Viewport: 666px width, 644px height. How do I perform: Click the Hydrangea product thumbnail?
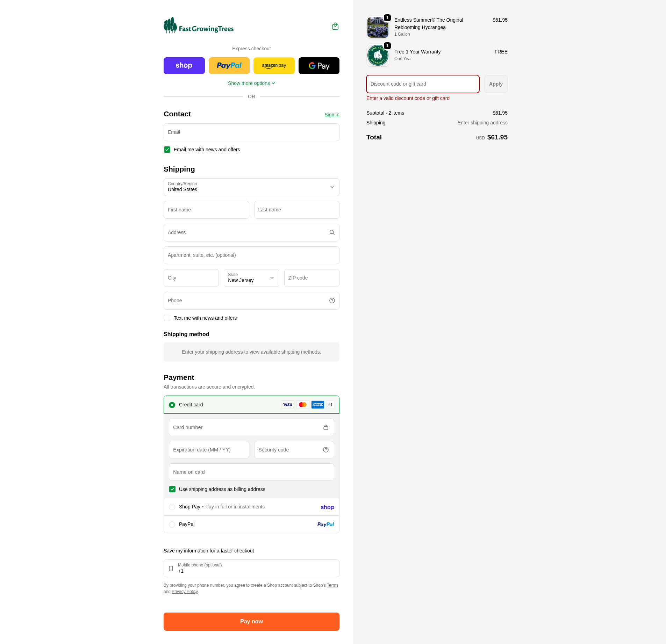pyautogui.click(x=378, y=27)
